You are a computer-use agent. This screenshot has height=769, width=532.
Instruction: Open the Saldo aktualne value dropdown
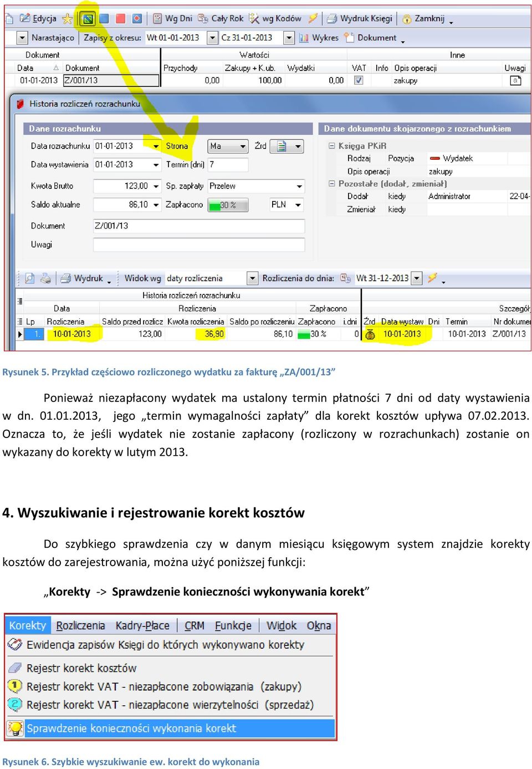coord(156,205)
